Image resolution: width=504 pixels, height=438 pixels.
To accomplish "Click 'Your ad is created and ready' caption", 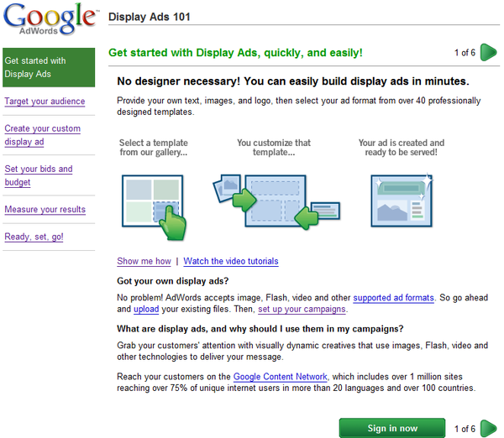I will [402, 148].
